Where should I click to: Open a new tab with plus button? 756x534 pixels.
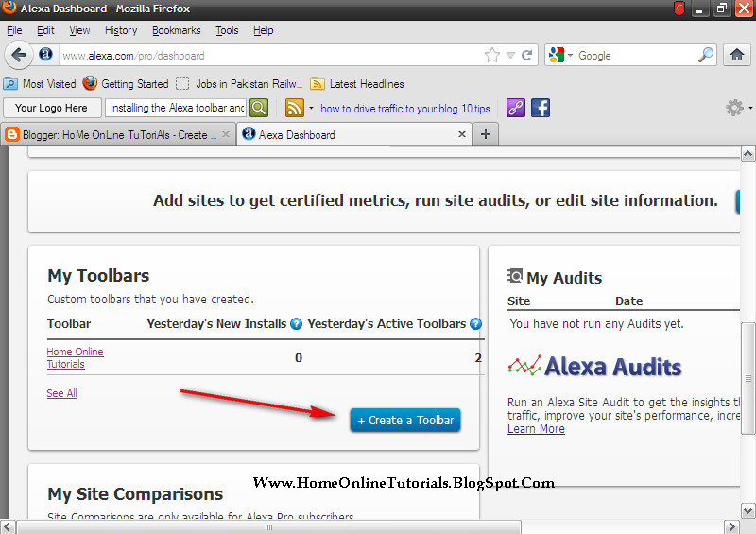coord(486,134)
